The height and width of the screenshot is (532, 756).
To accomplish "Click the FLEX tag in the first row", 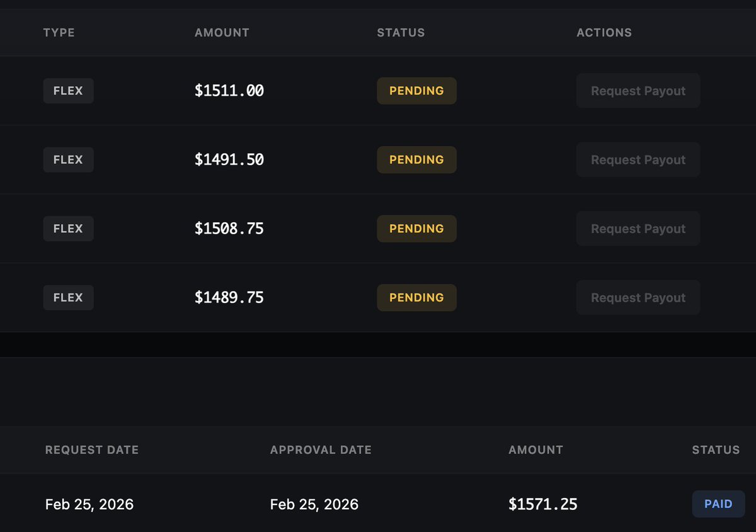I will tap(68, 91).
